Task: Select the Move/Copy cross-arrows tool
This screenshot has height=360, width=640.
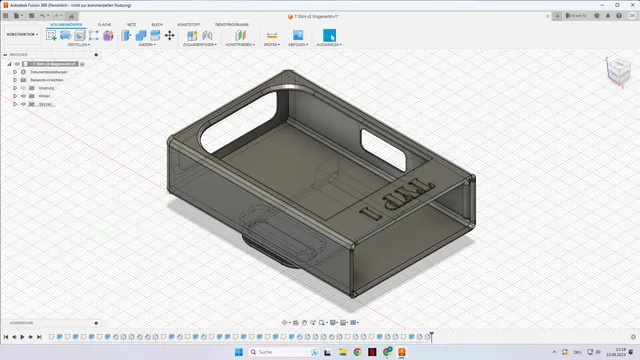Action: coord(169,36)
